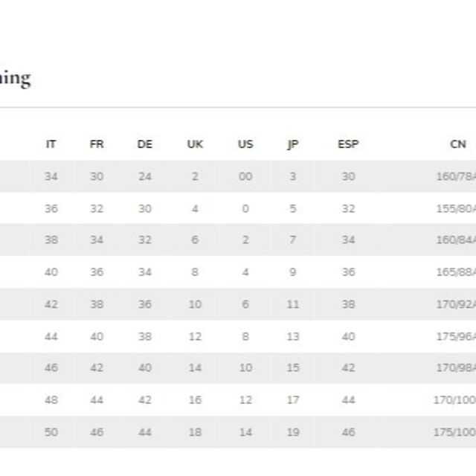The height and width of the screenshot is (476, 476).
Task: Select the ESP column header
Action: point(348,144)
